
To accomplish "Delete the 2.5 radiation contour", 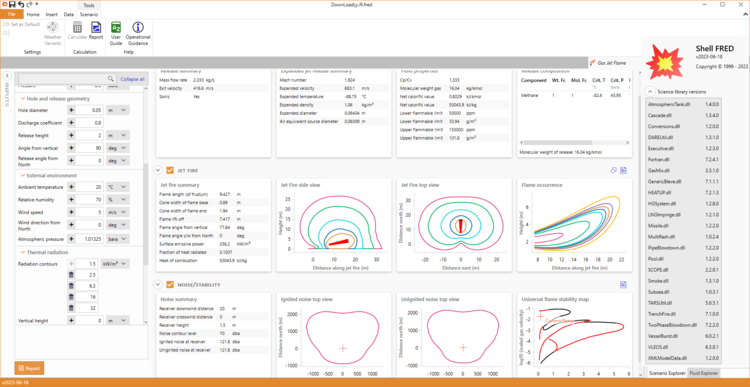I will click(71, 275).
